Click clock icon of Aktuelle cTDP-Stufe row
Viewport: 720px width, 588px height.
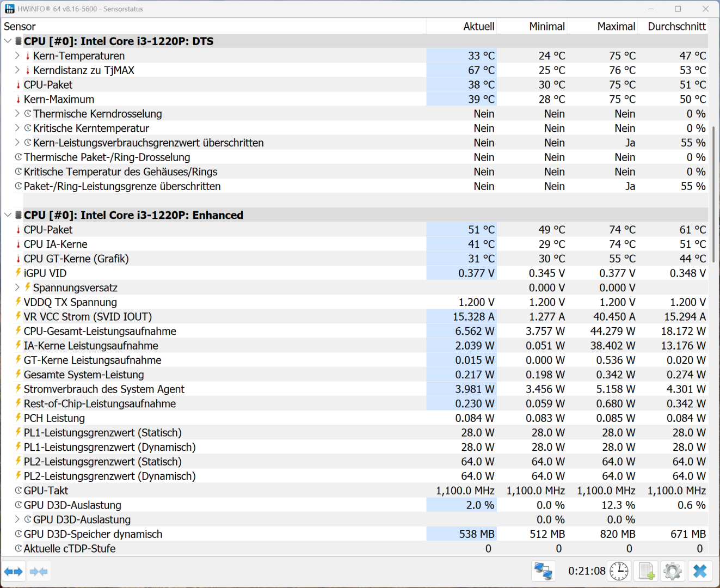(19, 548)
